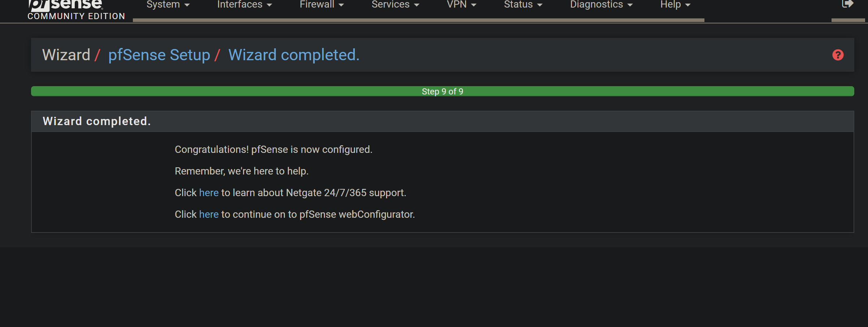Click the red help question mark icon

coord(838,55)
